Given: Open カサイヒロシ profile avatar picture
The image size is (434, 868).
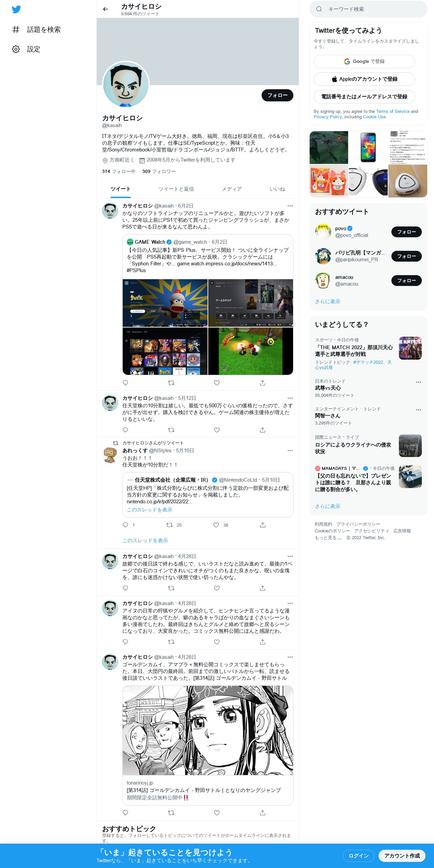Looking at the screenshot, I should click(x=126, y=84).
